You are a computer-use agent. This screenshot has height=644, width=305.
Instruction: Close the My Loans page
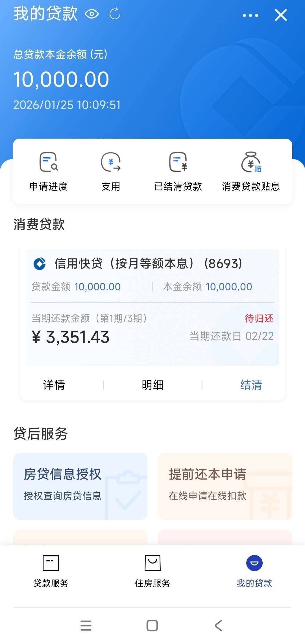click(281, 15)
